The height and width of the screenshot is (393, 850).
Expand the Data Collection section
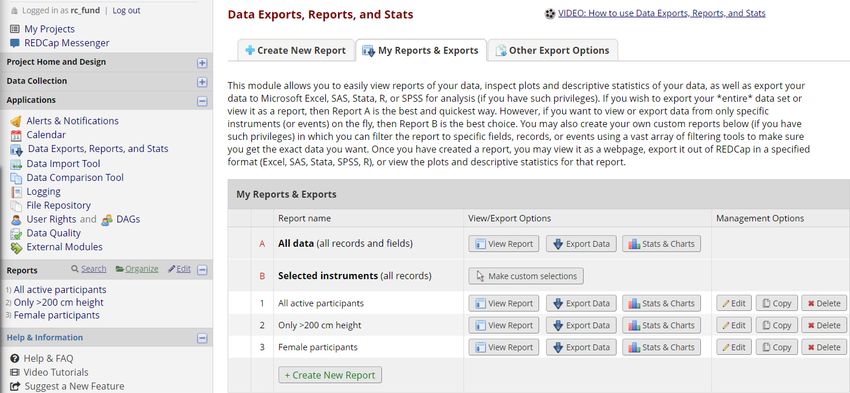[x=202, y=82]
